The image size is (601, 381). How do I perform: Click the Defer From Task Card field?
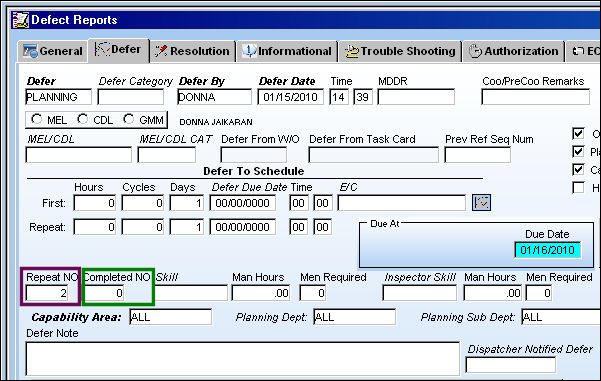pyautogui.click(x=374, y=155)
